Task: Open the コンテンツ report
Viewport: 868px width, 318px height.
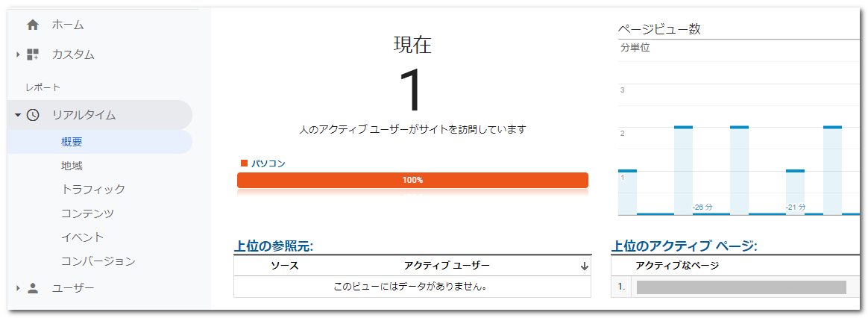Action: click(88, 213)
